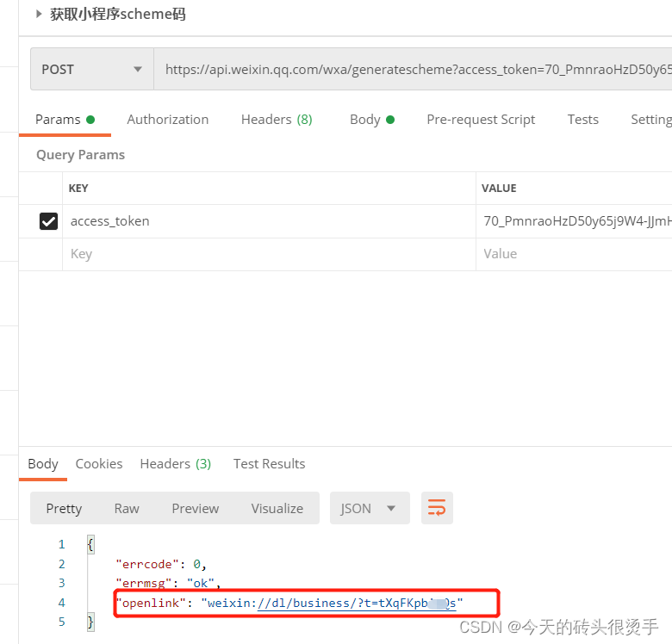Collapse the JSON opening brace on line 1
Viewport: 672px width, 644px height.
tap(90, 545)
